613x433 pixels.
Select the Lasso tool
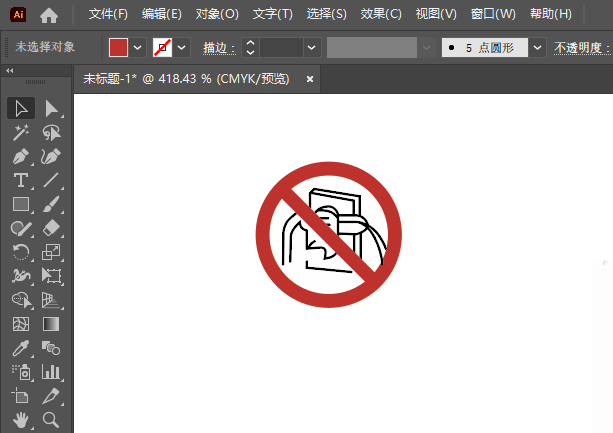pyautogui.click(x=51, y=132)
